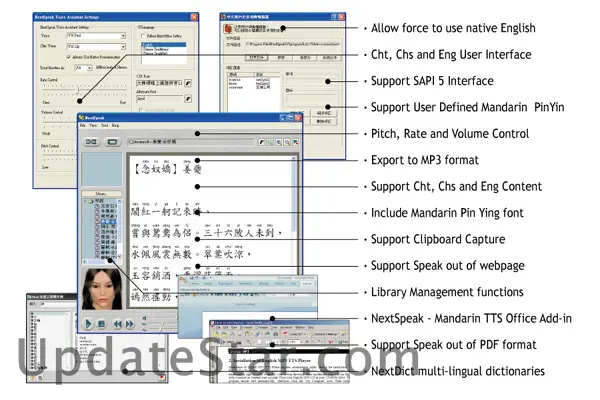
Task: Open the delay milliseconds dropdown in settings window
Action: click(90, 68)
